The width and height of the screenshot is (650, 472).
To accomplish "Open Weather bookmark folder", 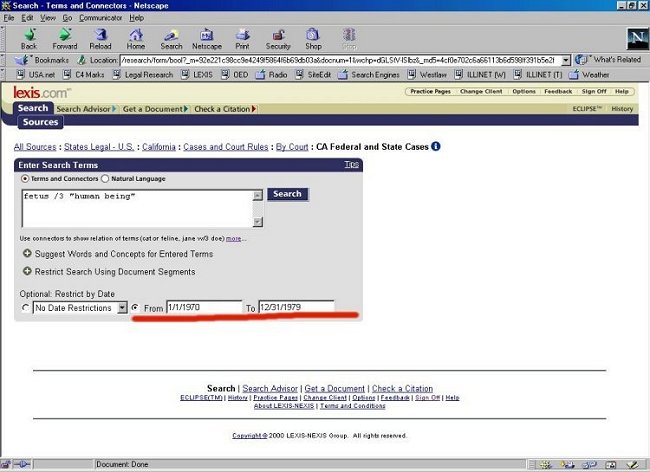I will [589, 75].
